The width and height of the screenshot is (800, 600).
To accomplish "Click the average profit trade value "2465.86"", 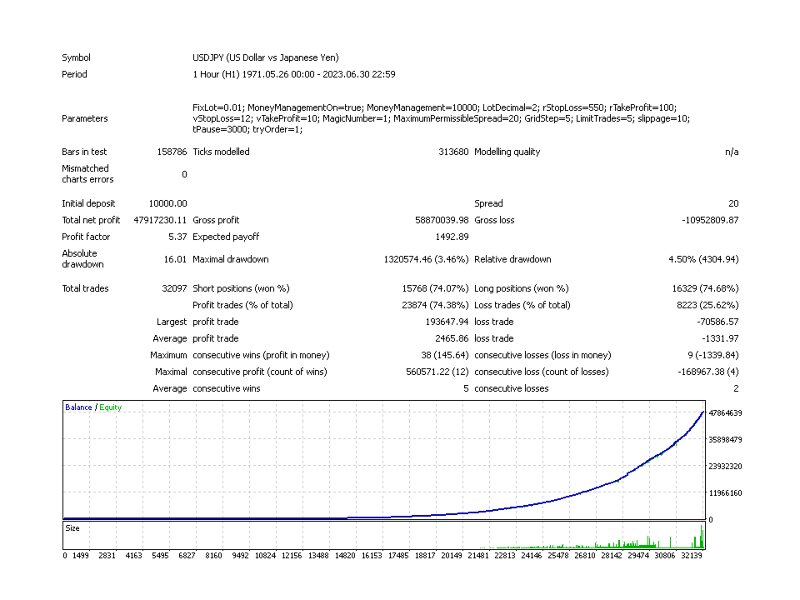I will pos(452,338).
